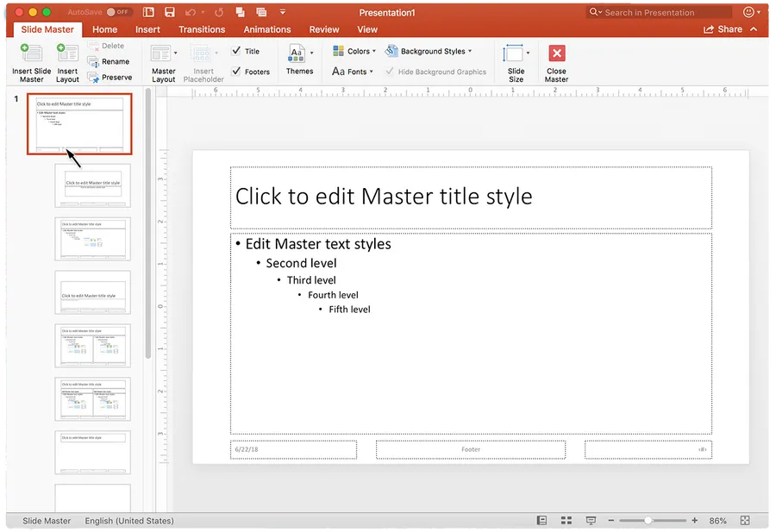
Task: Collapse the ribbon with chevron
Action: click(x=754, y=29)
